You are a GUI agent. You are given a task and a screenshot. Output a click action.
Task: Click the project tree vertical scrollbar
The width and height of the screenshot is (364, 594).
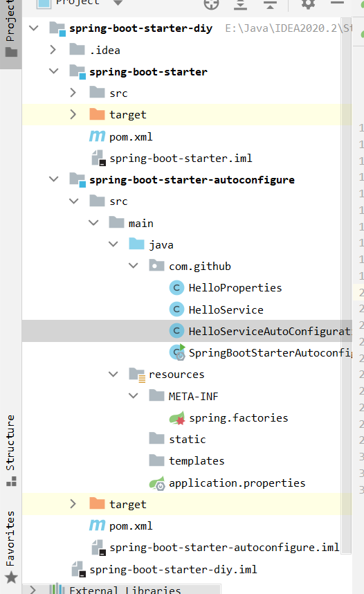point(346,285)
